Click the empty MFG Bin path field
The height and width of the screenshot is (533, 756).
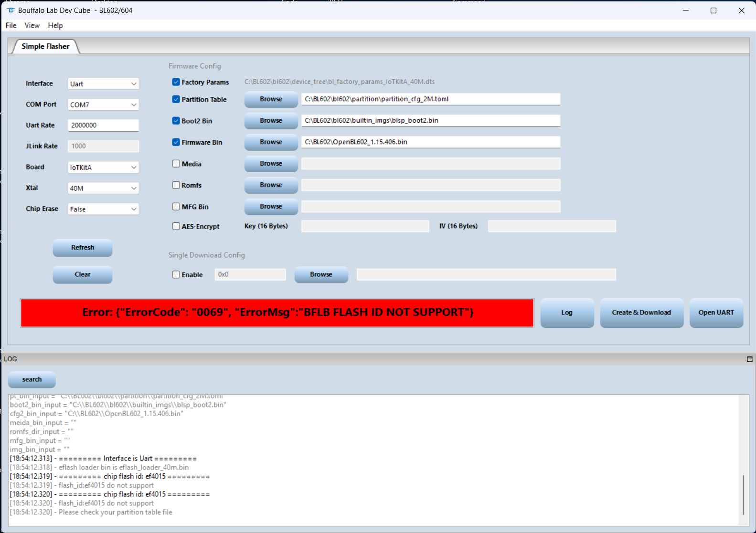coord(431,207)
